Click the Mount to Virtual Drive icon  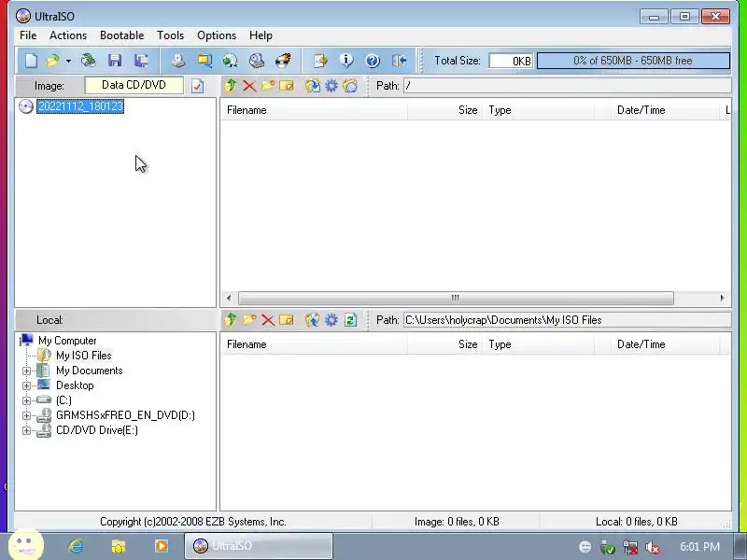tap(256, 61)
